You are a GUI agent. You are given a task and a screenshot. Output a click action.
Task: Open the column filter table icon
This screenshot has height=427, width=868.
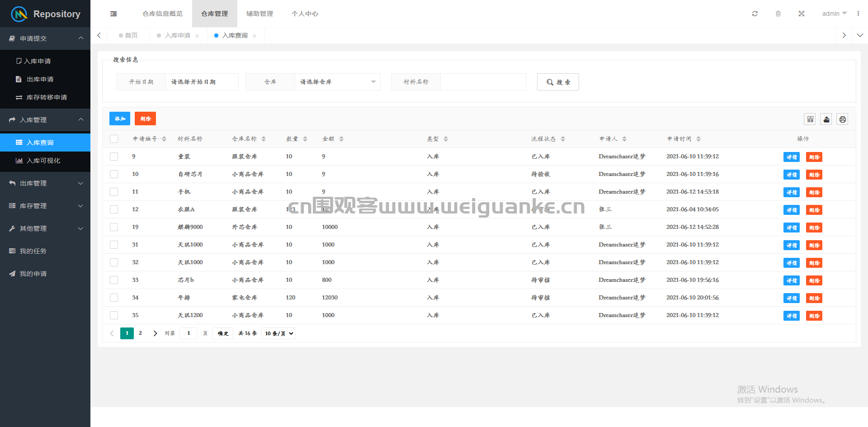(x=810, y=119)
